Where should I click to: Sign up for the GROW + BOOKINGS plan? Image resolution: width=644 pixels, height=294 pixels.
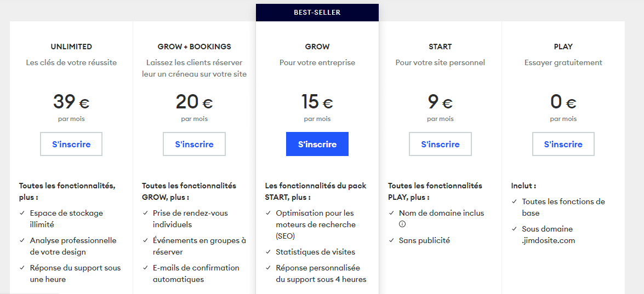(x=194, y=144)
